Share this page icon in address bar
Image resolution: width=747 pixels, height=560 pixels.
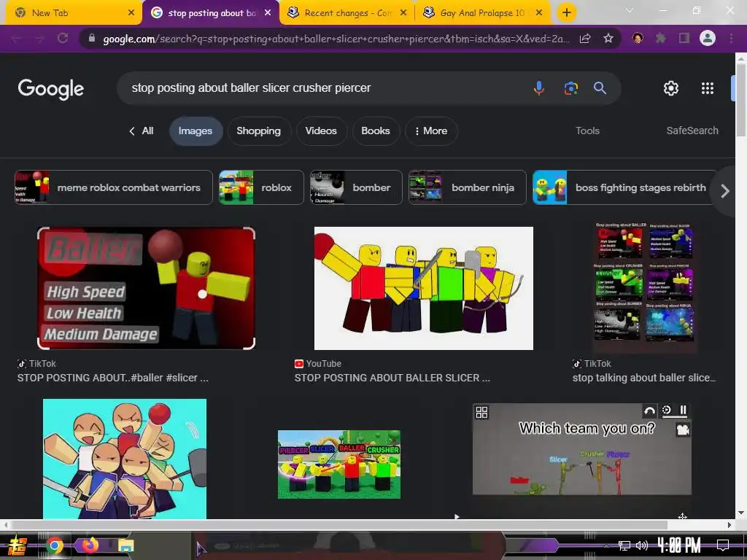point(585,38)
